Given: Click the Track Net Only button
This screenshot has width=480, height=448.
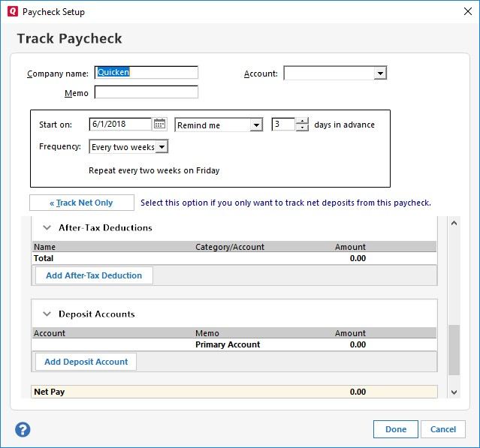Looking at the screenshot, I should tap(81, 203).
